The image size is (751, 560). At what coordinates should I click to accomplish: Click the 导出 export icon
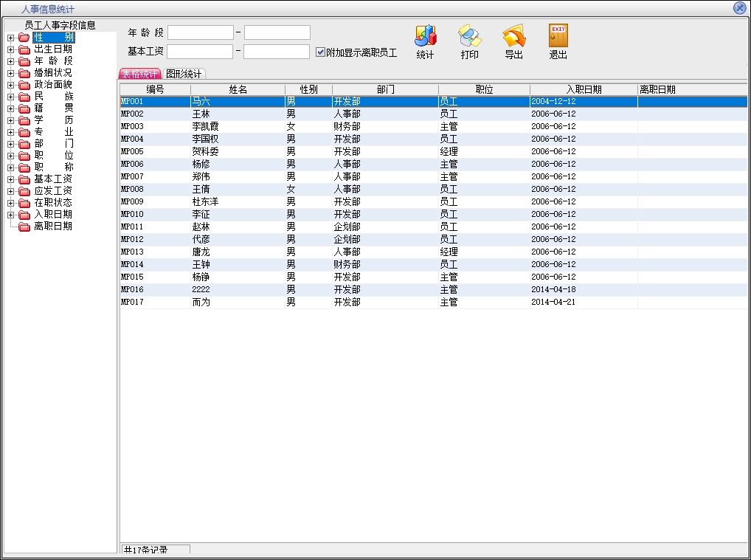coord(513,35)
